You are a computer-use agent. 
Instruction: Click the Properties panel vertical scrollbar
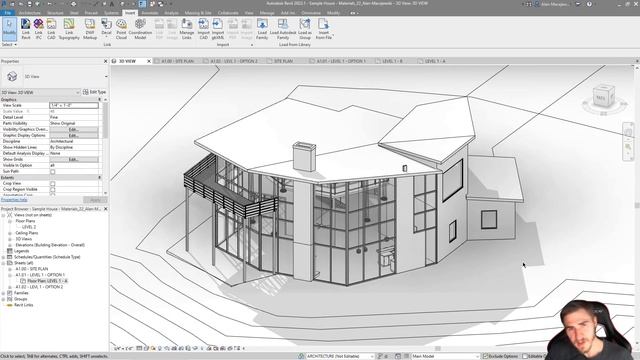pos(105,120)
